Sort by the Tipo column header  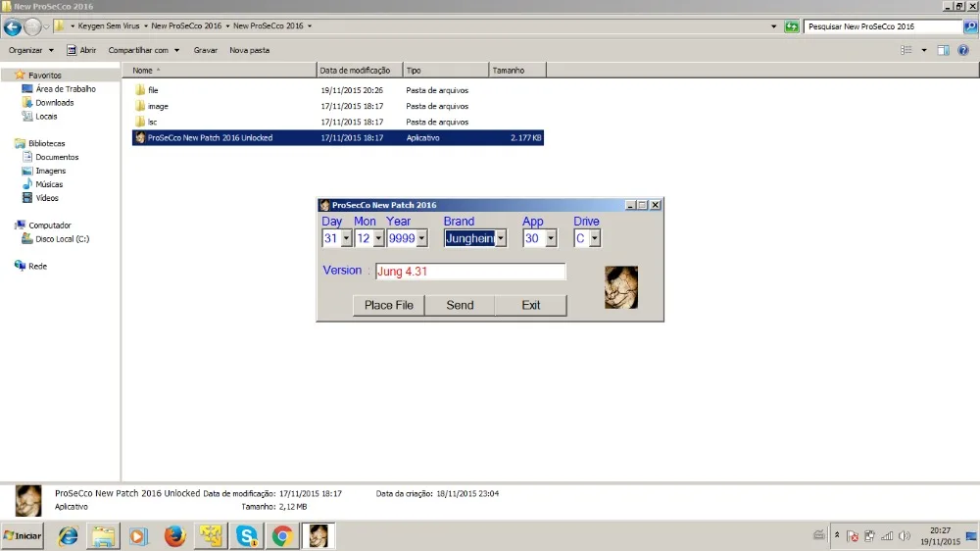click(445, 70)
